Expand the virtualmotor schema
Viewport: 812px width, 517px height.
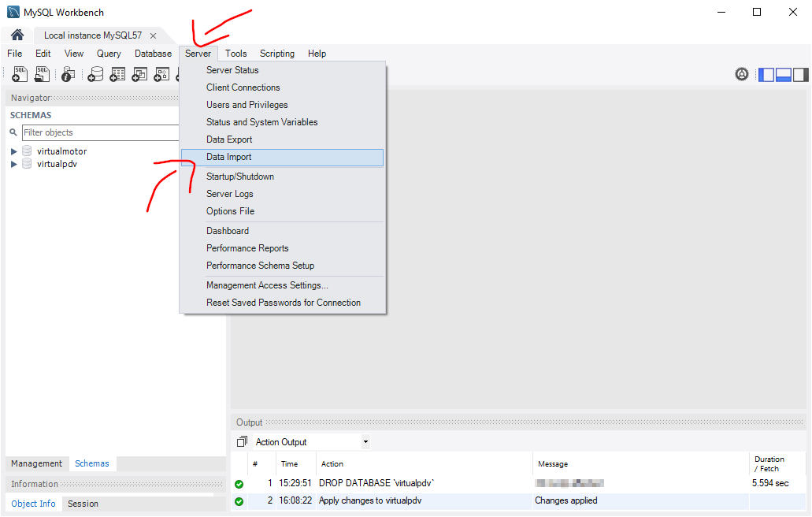pos(14,152)
